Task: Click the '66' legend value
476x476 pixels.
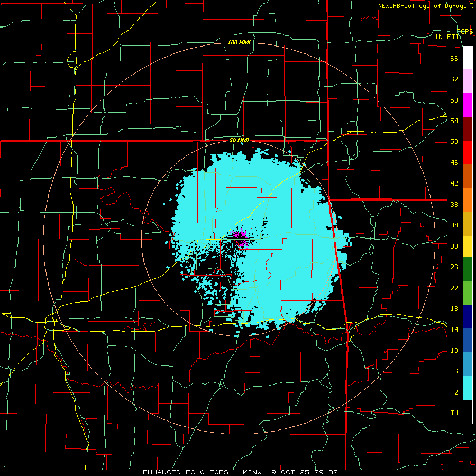Action: [x=454, y=58]
